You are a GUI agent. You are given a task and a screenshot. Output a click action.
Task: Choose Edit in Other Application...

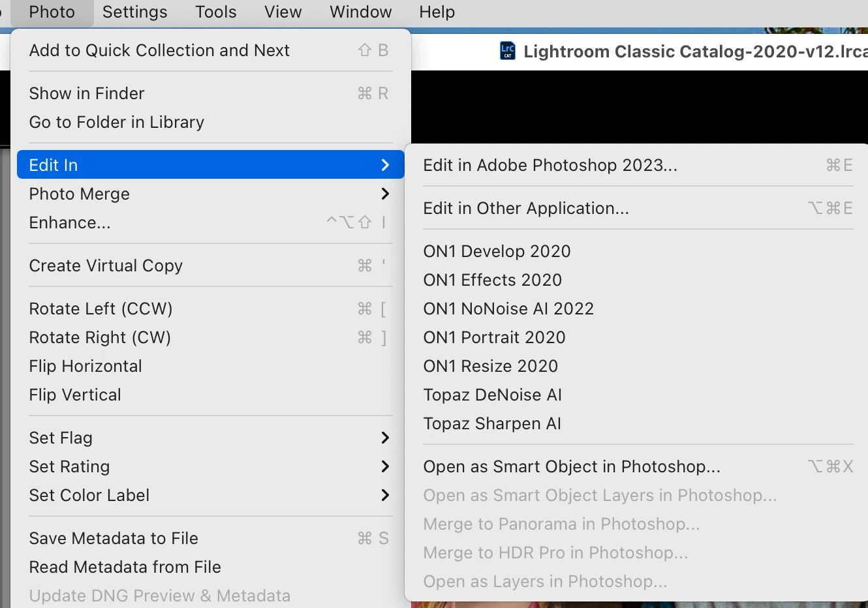638,208
